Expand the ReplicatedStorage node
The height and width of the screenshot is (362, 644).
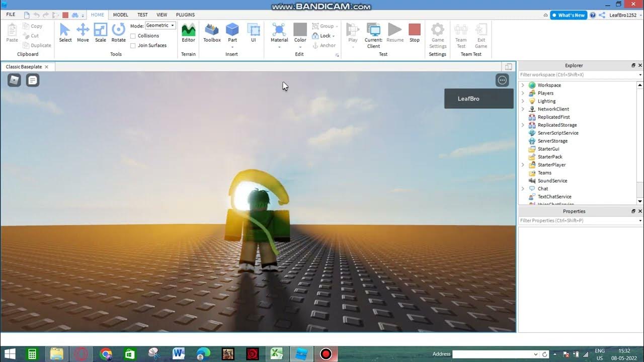[x=523, y=125]
